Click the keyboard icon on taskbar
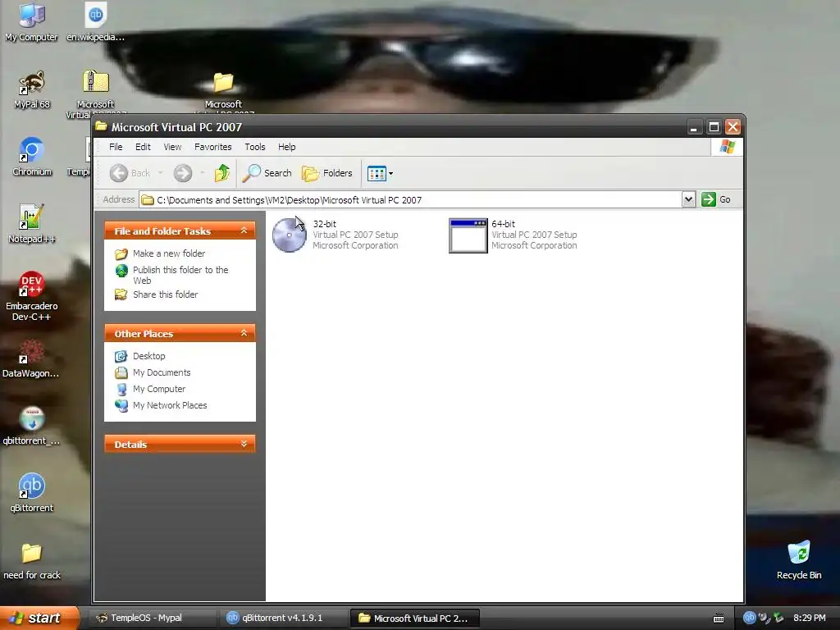Screen dimensions: 840x630 coord(719,619)
